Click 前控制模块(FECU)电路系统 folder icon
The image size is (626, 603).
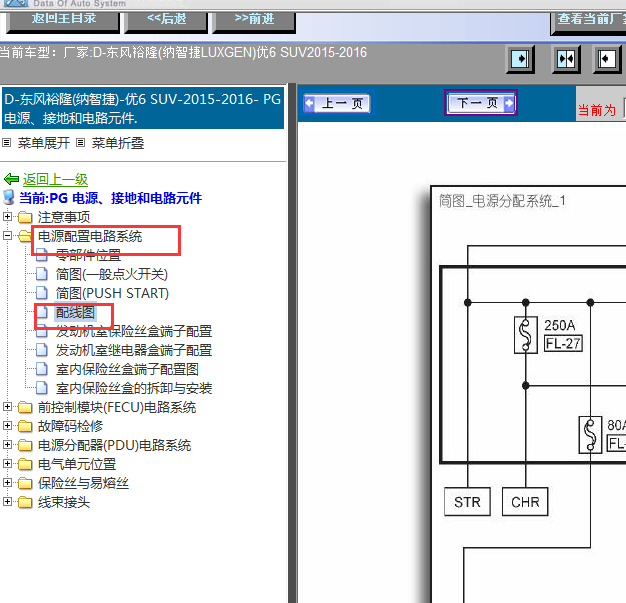tap(25, 407)
